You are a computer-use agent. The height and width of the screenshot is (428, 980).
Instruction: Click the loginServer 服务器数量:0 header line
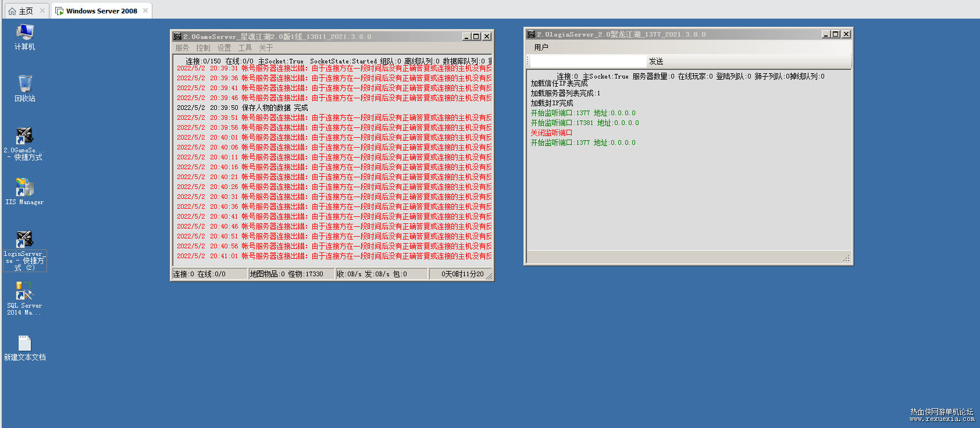(x=690, y=76)
